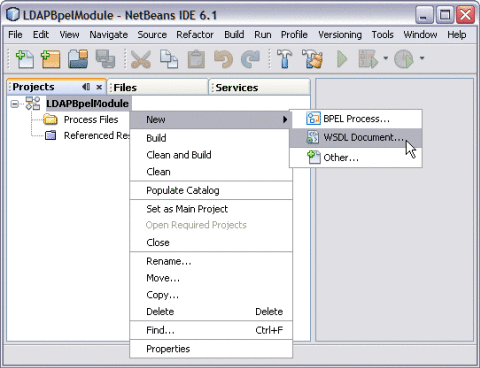480x368 pixels.
Task: Click the Referenced Resources folder icon
Action: click(50, 135)
